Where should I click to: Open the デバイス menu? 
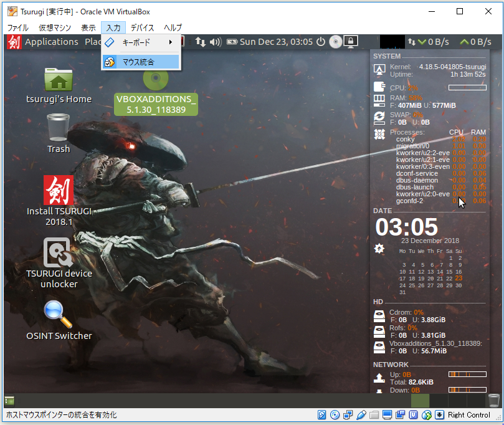tap(143, 27)
